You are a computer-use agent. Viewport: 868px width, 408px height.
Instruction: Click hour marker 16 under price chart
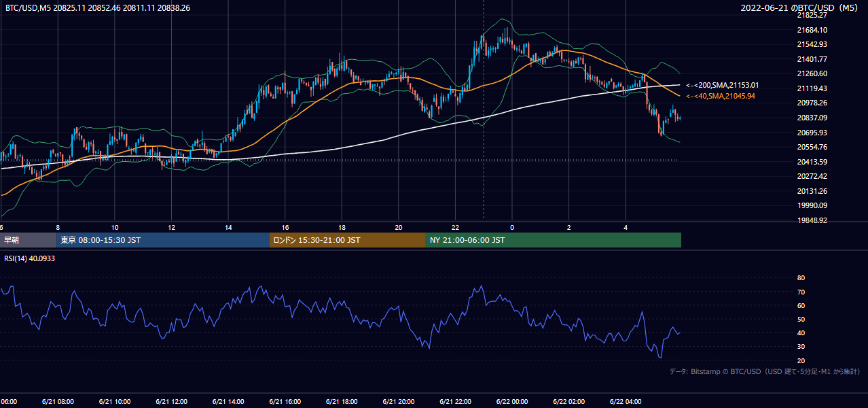click(285, 227)
